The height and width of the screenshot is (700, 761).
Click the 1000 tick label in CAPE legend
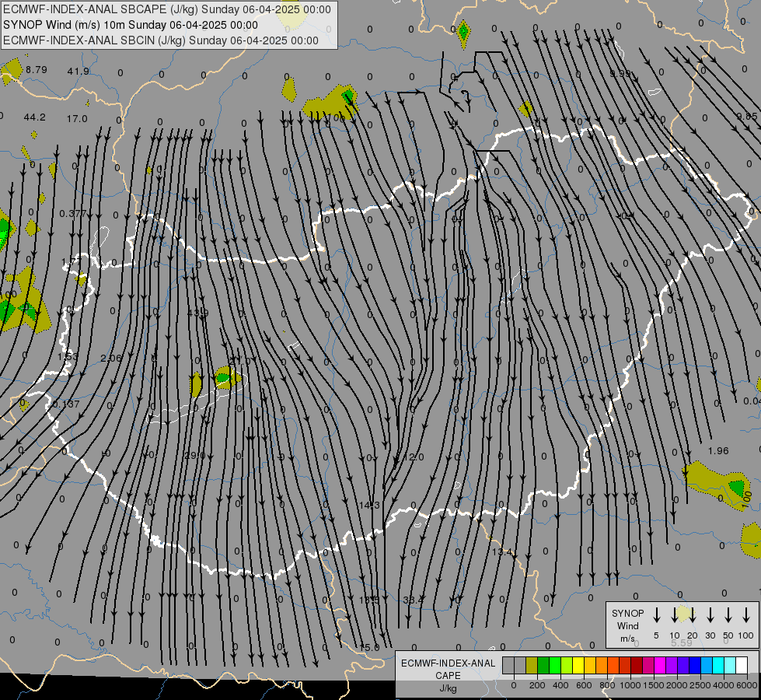630,685
